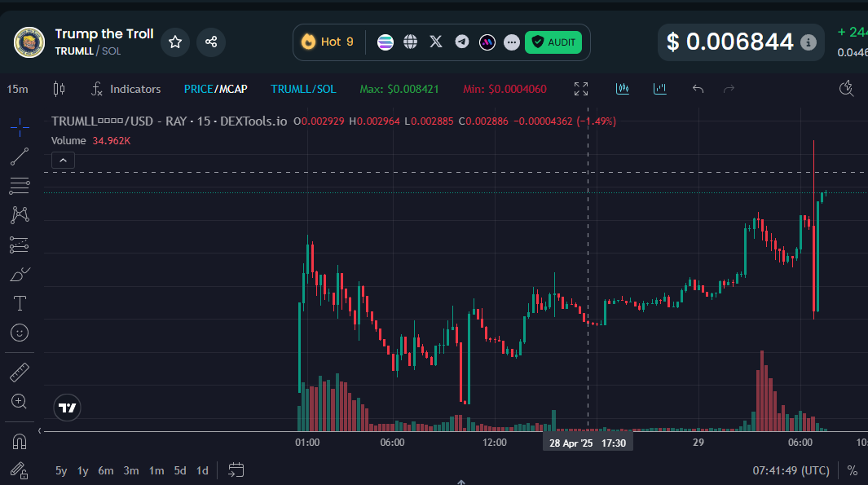Set time range to 1y

[x=82, y=470]
